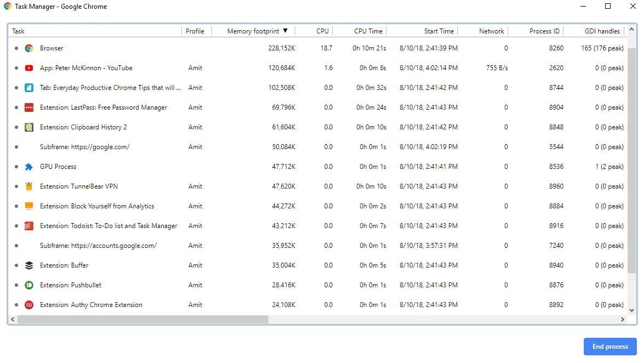
Task: Select Extension: Pushbullet row
Action: point(318,285)
